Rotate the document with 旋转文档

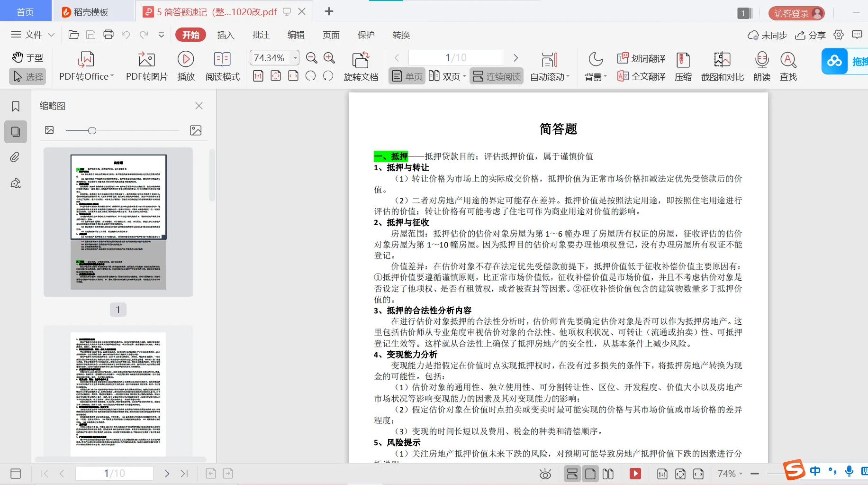point(361,66)
